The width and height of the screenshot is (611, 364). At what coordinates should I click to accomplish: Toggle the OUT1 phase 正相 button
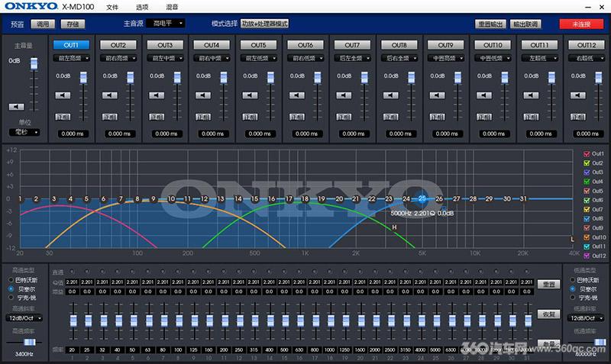pyautogui.click(x=63, y=117)
